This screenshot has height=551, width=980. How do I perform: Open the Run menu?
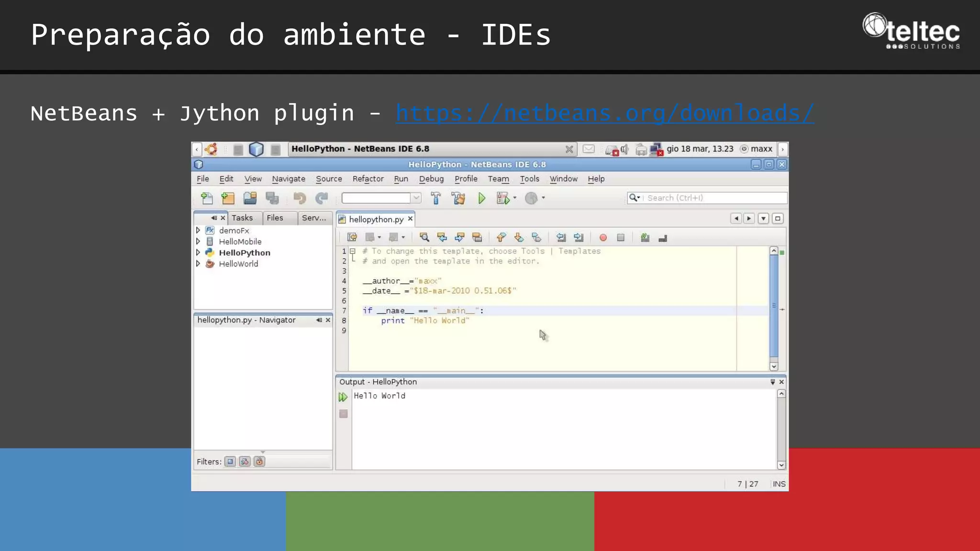[x=401, y=179]
